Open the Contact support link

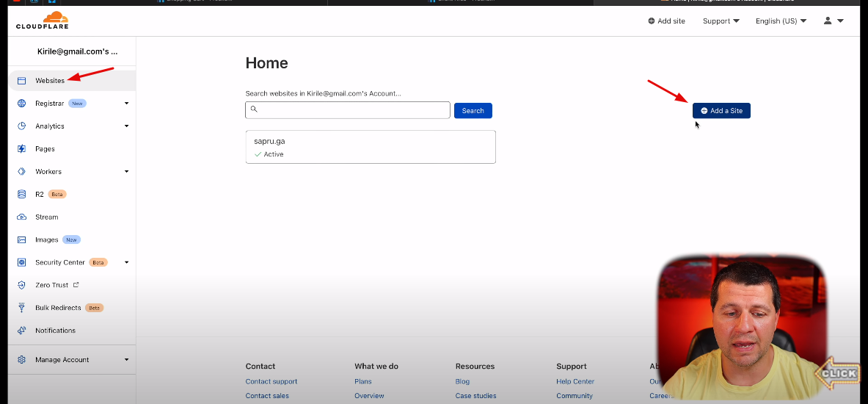coord(271,381)
